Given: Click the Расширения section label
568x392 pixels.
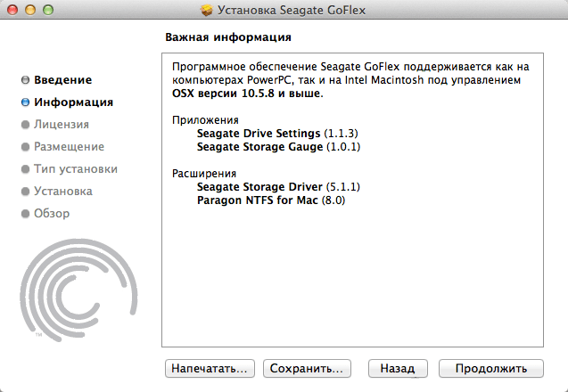Looking at the screenshot, I should [x=204, y=174].
